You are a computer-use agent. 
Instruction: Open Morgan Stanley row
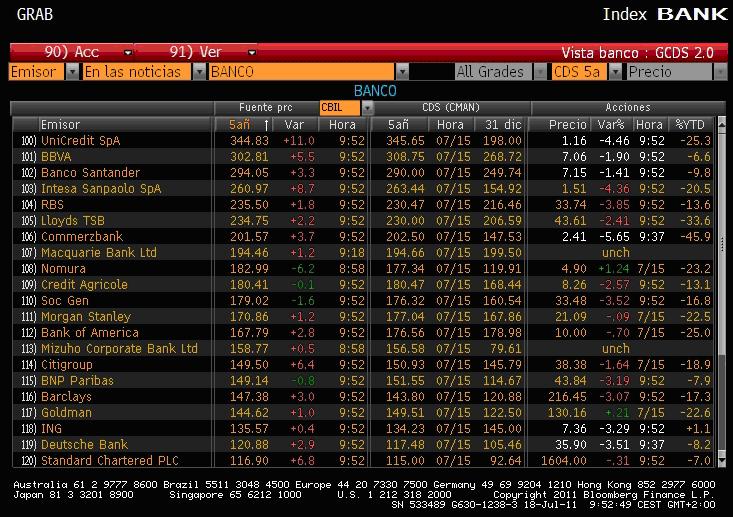tap(363, 316)
